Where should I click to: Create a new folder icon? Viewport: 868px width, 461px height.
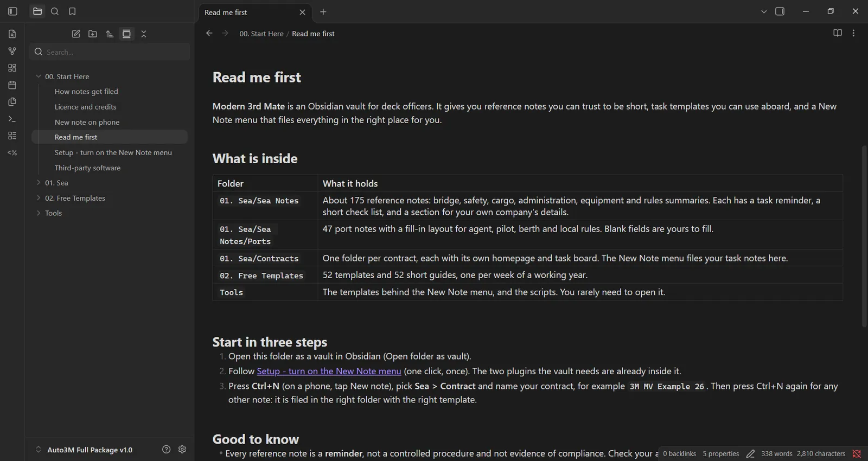[x=93, y=34]
